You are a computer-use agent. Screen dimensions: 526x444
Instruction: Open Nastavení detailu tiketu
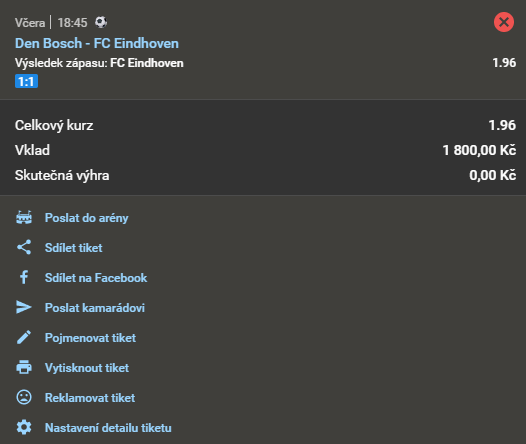coord(108,428)
